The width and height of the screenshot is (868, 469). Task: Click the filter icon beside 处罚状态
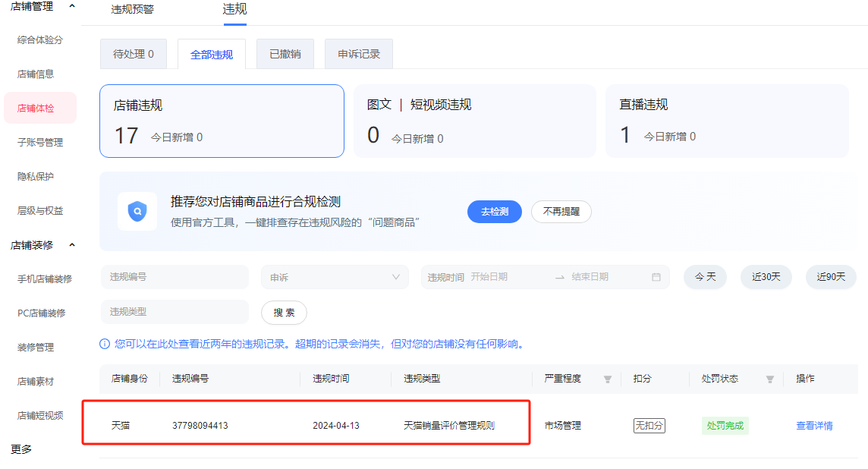pos(769,379)
